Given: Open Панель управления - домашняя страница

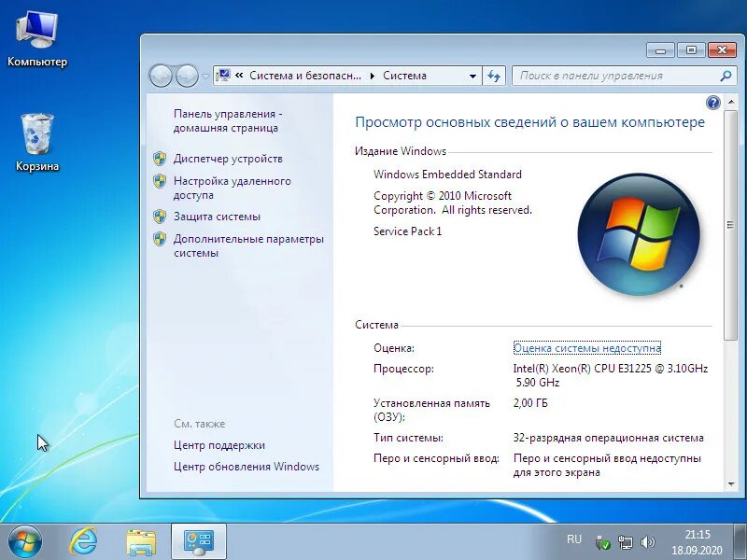Looking at the screenshot, I should 228,121.
